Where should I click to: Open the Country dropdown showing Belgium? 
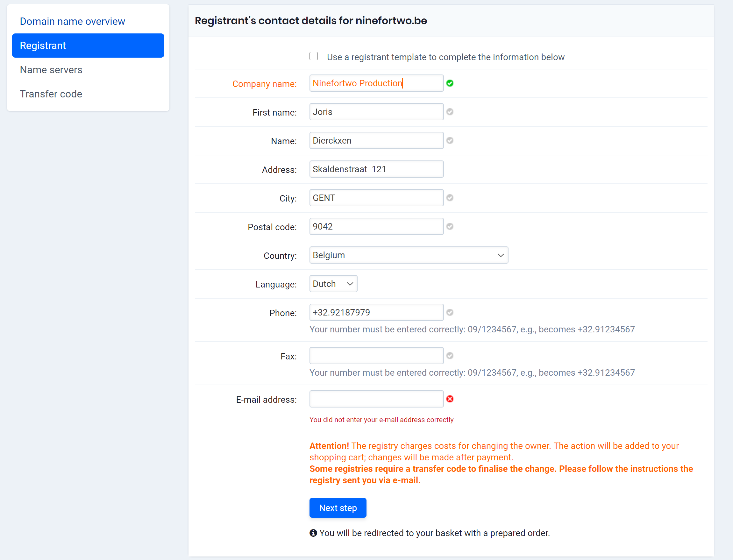[409, 255]
